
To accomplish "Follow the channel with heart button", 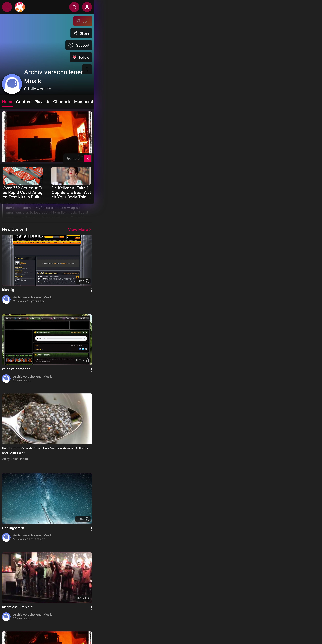I will (x=81, y=57).
